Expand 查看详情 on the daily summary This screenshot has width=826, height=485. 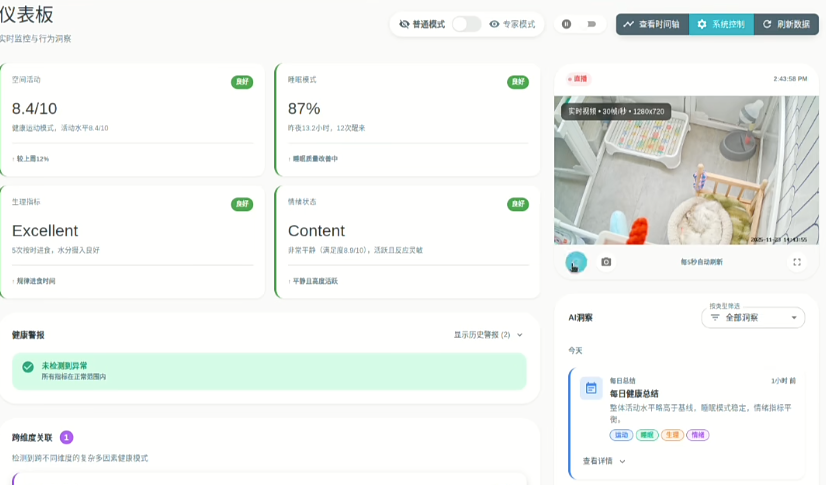pos(604,461)
